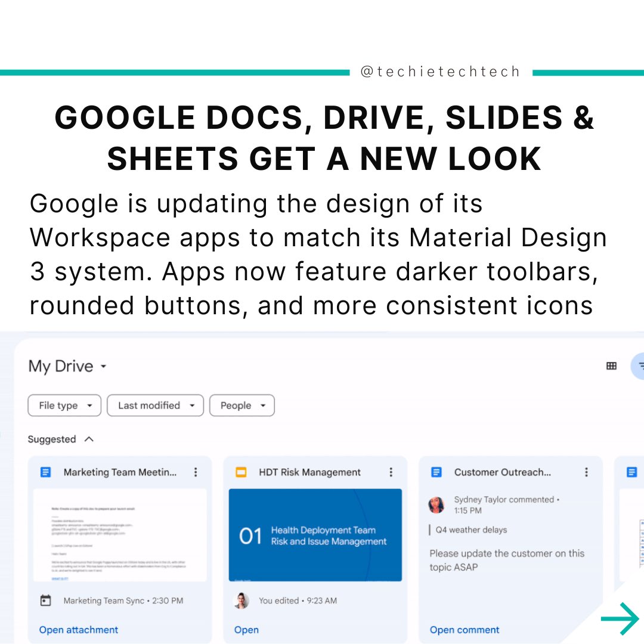Open Marketing Team Meeting document thumbnail

[120, 535]
